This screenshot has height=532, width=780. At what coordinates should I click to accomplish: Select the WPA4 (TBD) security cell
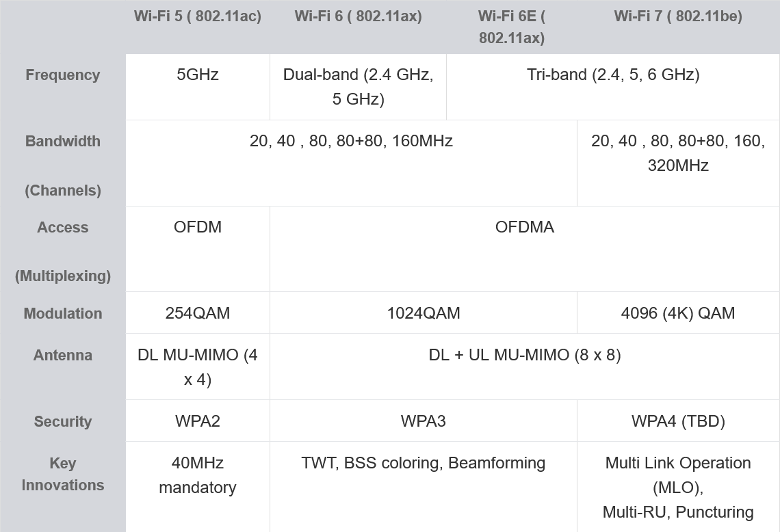point(678,421)
